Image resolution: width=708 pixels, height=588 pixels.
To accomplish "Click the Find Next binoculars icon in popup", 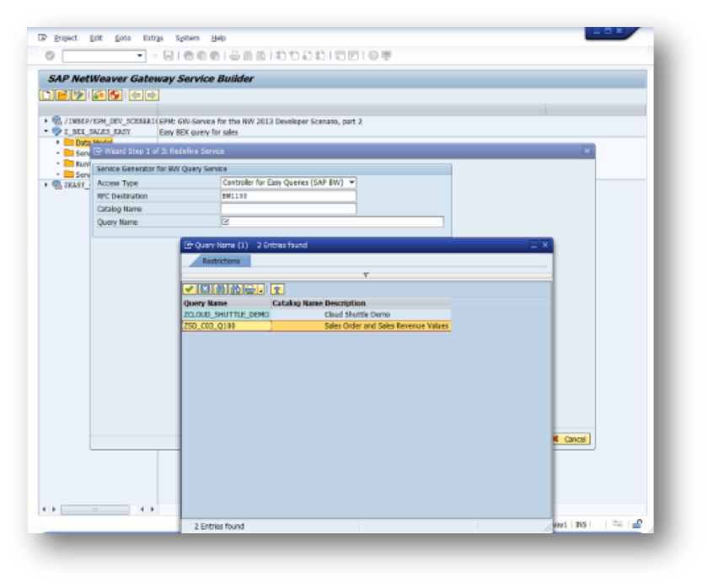I will (x=236, y=289).
